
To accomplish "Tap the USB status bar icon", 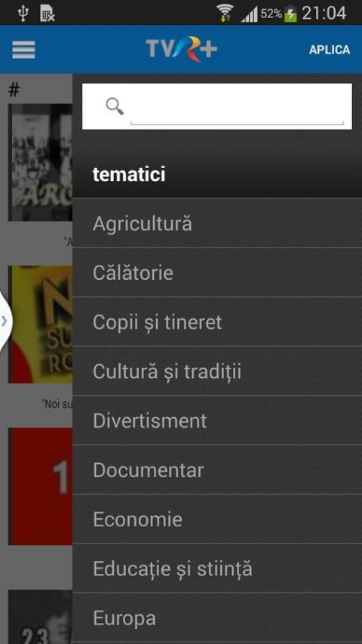I will tap(23, 14).
